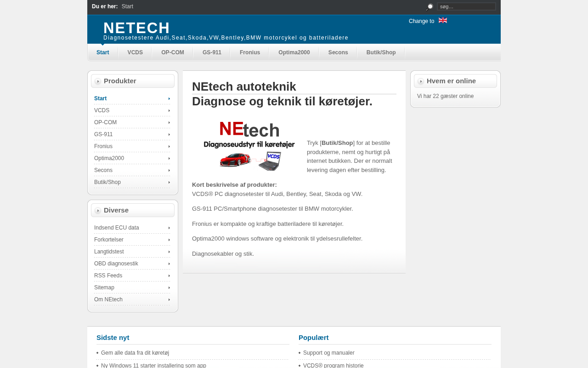
Task: Open GS-911 in the Produkter sidebar
Action: (x=132, y=134)
